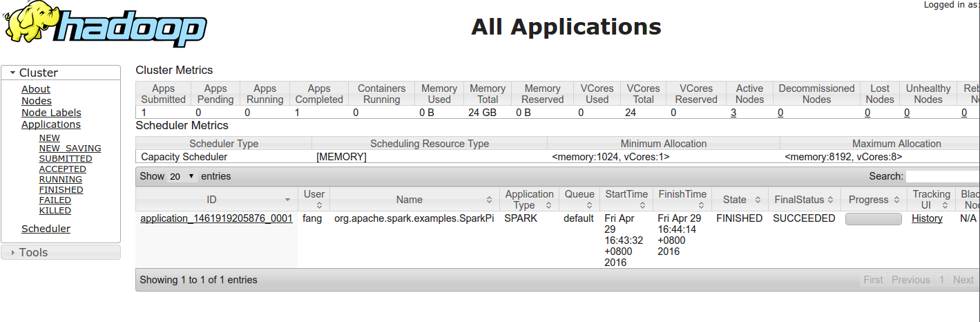Expand the Tools sidebar section
Image resolution: width=980 pixels, height=322 pixels.
click(x=12, y=252)
